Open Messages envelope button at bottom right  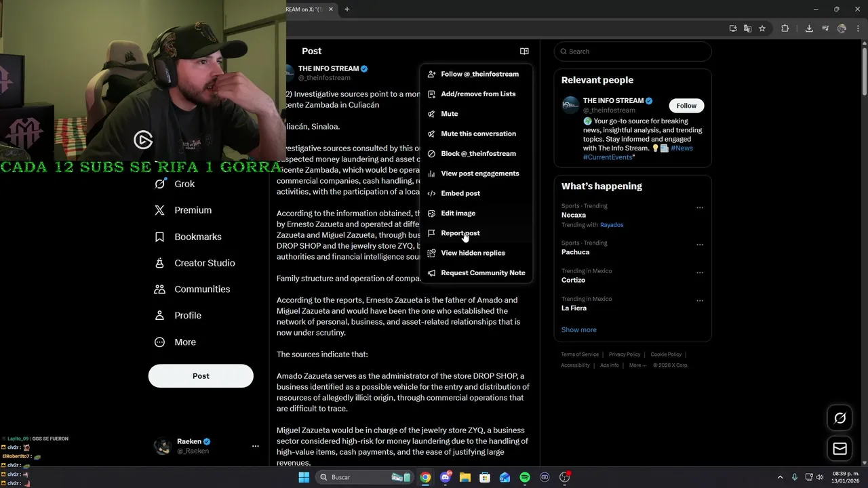pos(840,449)
